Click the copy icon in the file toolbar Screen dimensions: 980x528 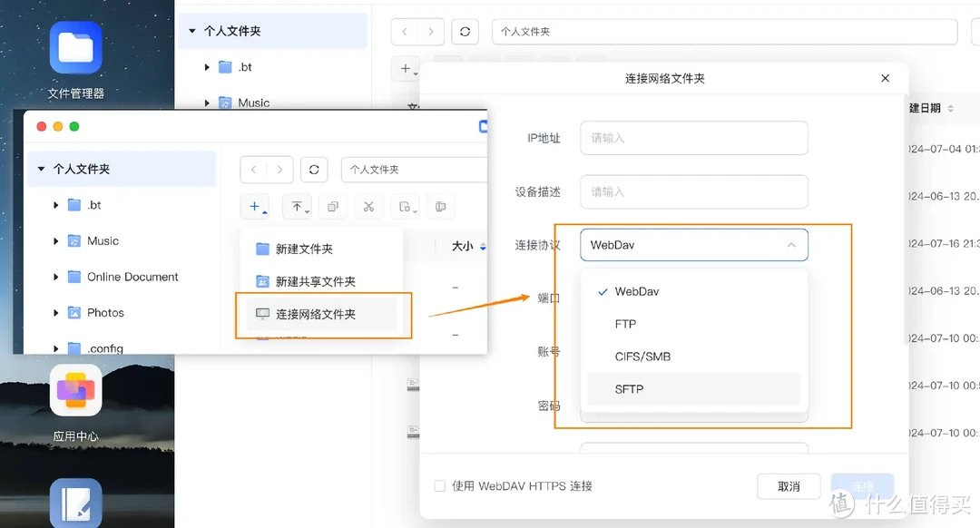pyautogui.click(x=332, y=206)
